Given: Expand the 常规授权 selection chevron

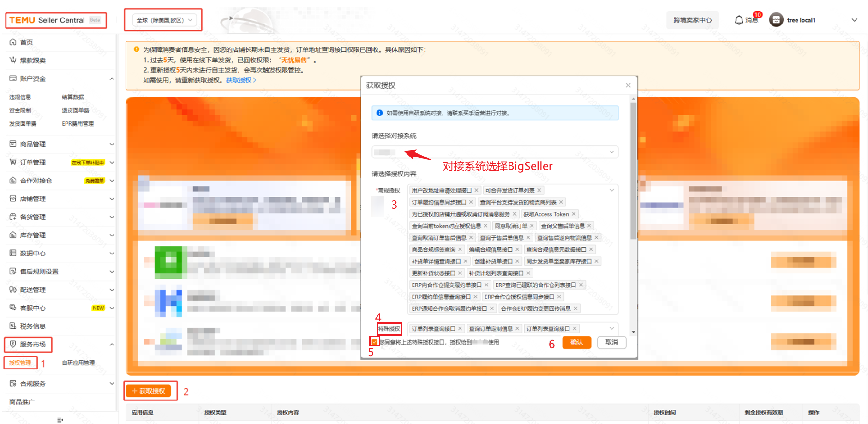Looking at the screenshot, I should point(611,190).
